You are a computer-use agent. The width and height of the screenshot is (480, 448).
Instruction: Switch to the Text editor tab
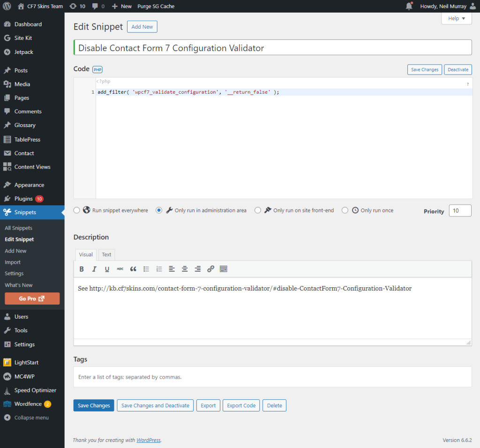coord(107,254)
